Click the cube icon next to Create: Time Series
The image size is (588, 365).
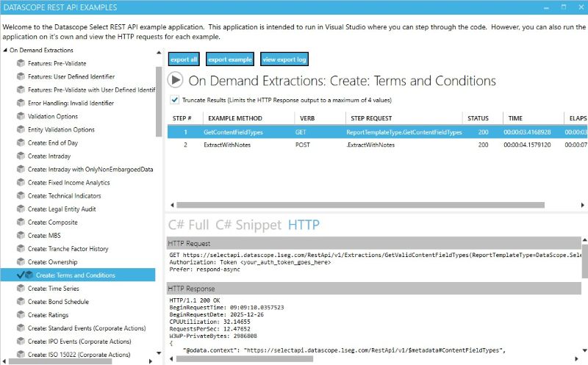21,289
